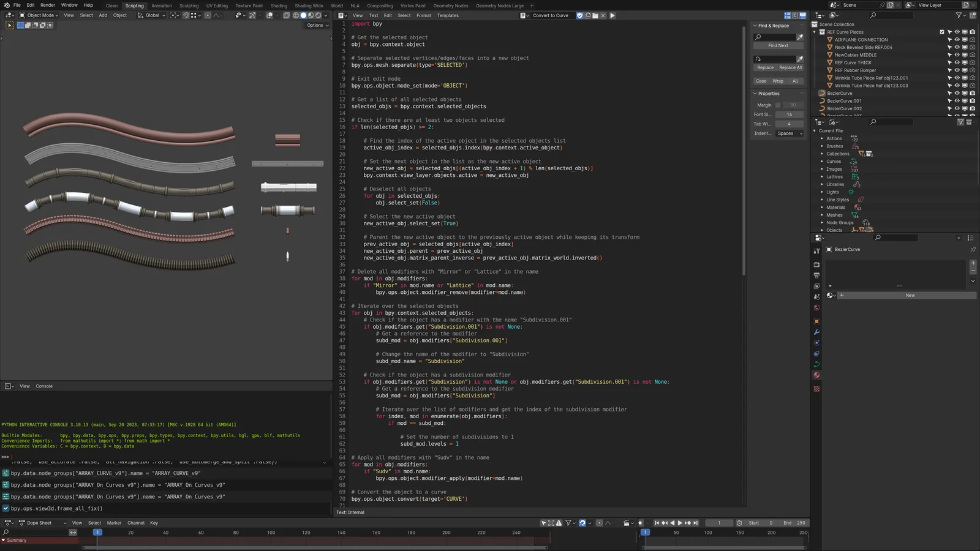Screen dimensions: 980x551
Task: Open a new text block with the folder icon
Action: coord(595,15)
